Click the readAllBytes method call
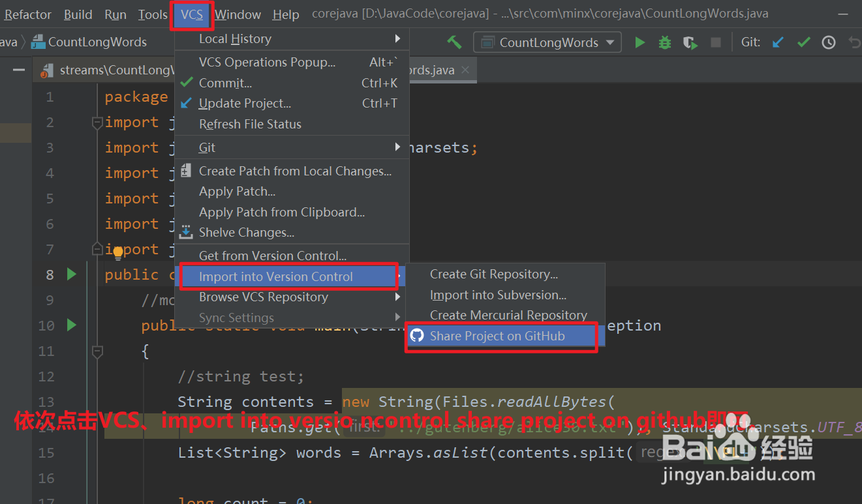862x504 pixels. (x=552, y=402)
